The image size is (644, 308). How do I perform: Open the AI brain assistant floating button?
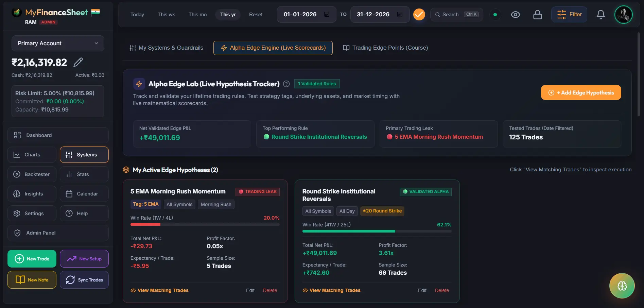click(622, 286)
